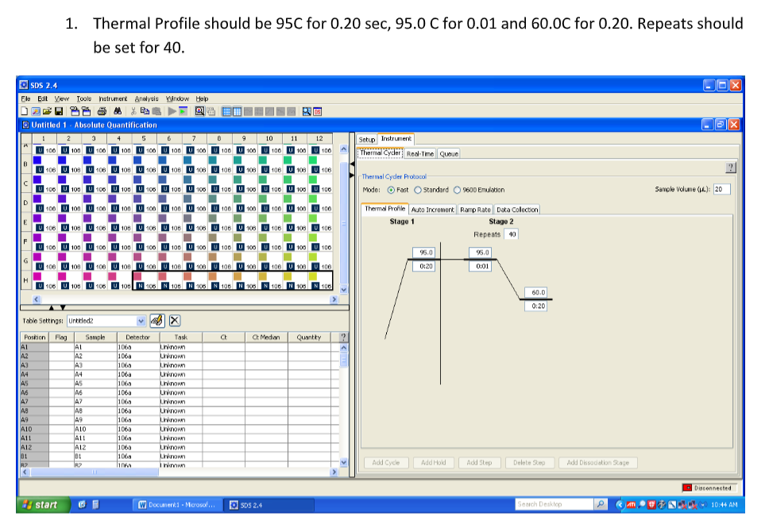This screenshot has width=769, height=532.
Task: Click the magnifier-on-grid icon in toolbar
Action: (307, 112)
